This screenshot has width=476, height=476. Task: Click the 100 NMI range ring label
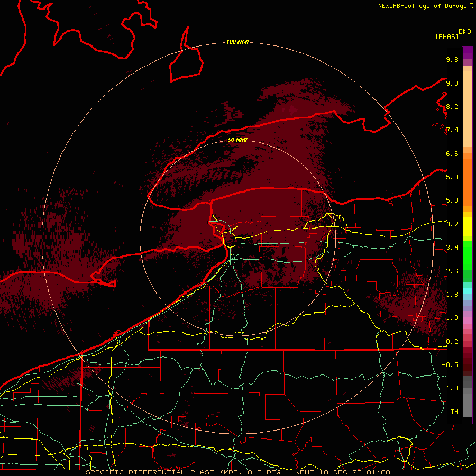pyautogui.click(x=237, y=42)
